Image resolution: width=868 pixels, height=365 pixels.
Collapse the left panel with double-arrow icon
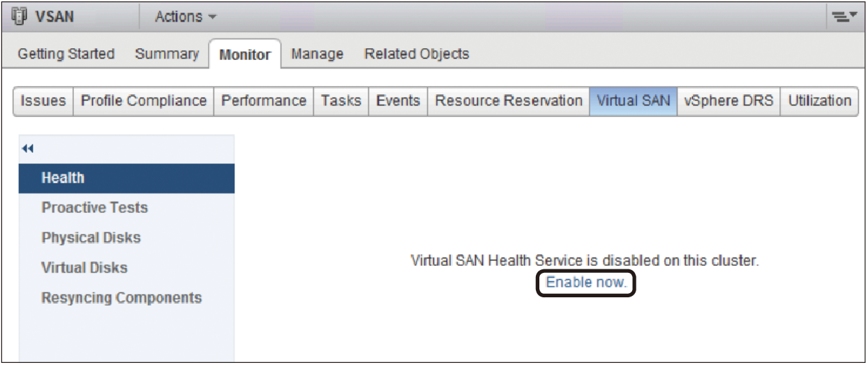pyautogui.click(x=28, y=149)
